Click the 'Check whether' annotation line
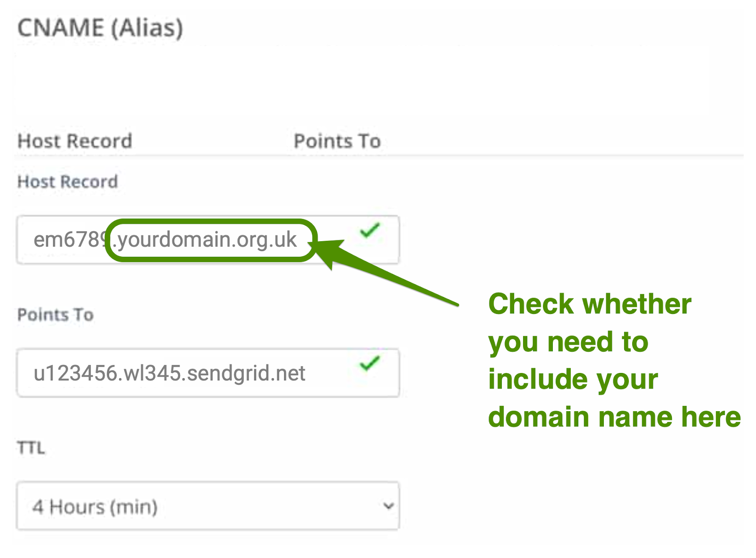Screen dimensions: 756x558 click(590, 304)
